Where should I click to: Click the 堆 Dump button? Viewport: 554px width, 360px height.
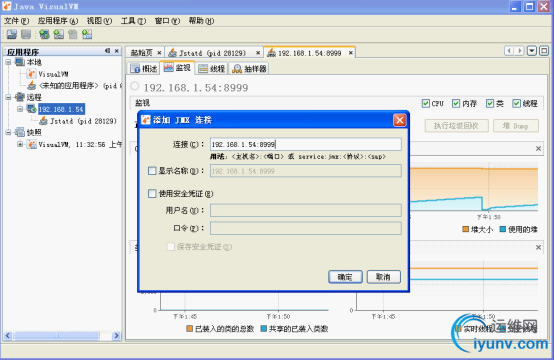(x=515, y=126)
